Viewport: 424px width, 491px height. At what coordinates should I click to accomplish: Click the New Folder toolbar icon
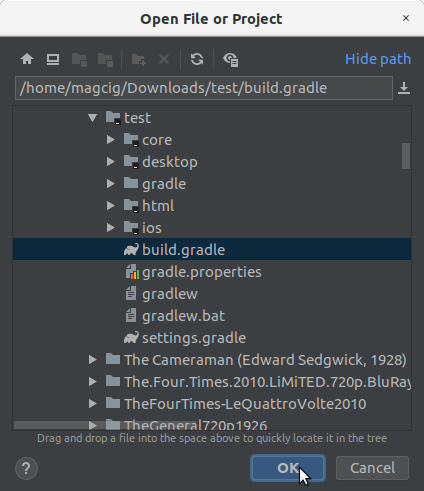click(138, 59)
